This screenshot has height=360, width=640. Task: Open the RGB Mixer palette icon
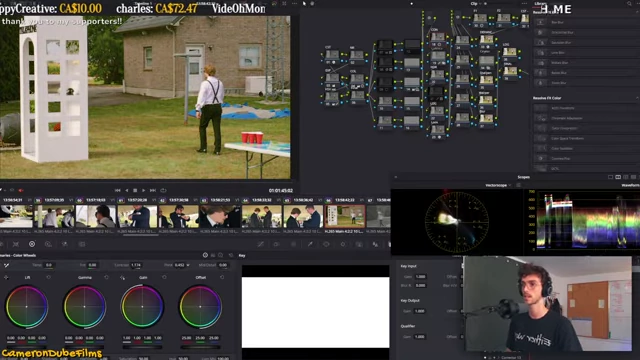coord(64,244)
